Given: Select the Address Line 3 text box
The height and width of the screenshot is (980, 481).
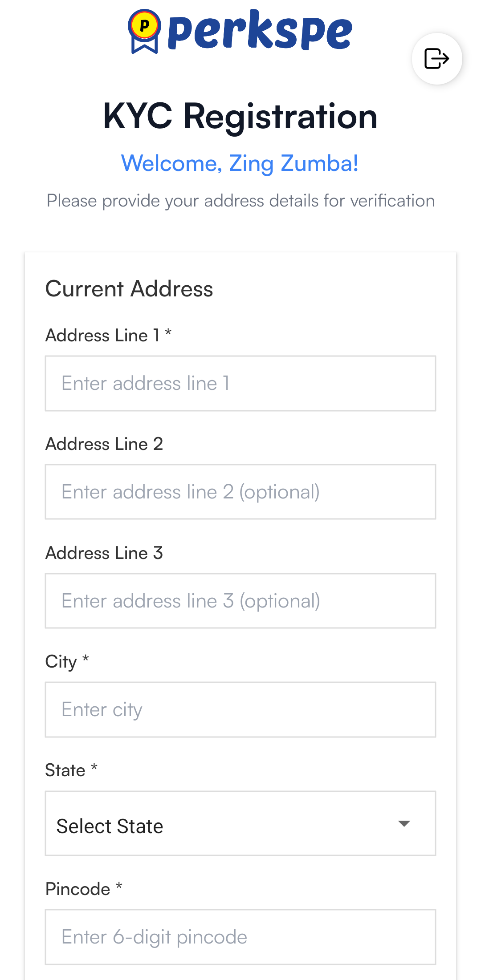Looking at the screenshot, I should coord(240,601).
